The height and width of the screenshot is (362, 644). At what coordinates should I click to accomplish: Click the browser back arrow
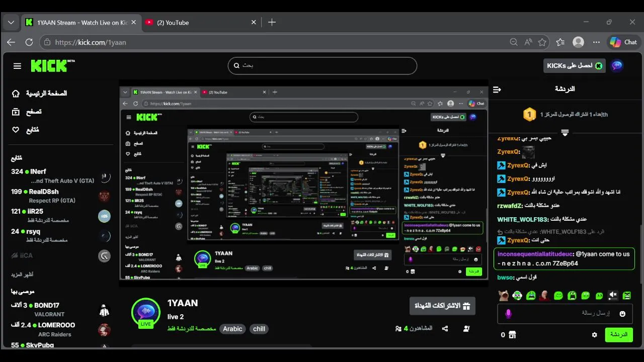click(x=11, y=42)
